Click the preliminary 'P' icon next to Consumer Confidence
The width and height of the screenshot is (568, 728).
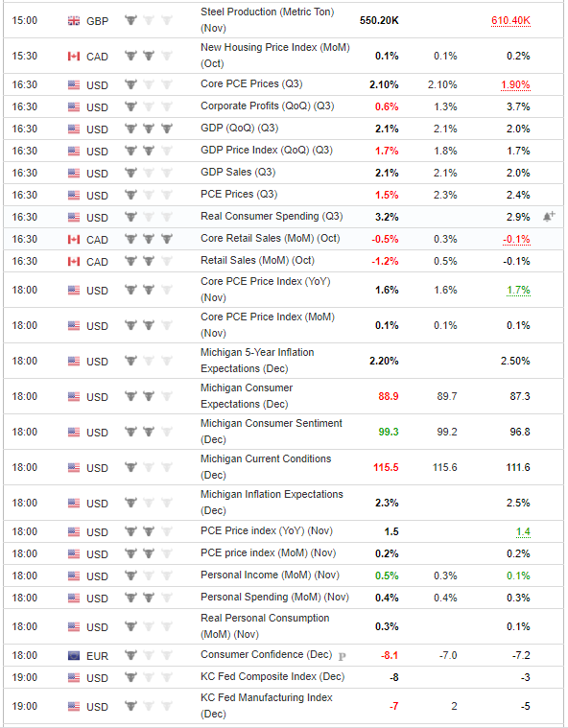[x=343, y=656]
